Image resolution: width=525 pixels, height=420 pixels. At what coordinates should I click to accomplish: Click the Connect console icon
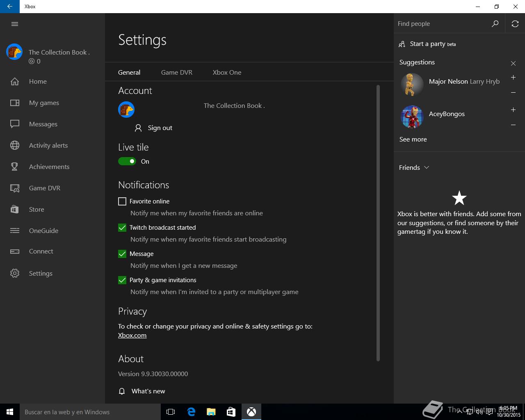coord(15,251)
